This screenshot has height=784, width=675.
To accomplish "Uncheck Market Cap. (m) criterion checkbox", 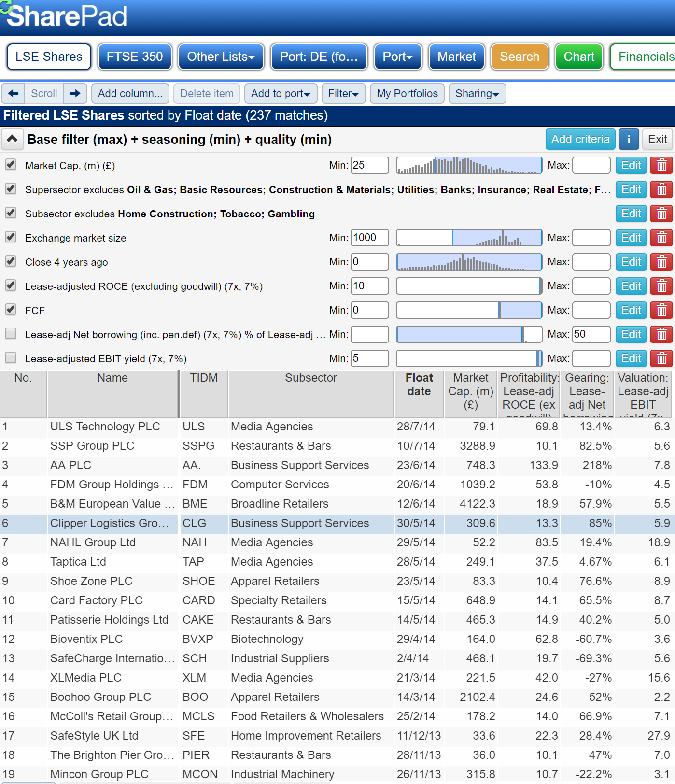I will point(11,164).
